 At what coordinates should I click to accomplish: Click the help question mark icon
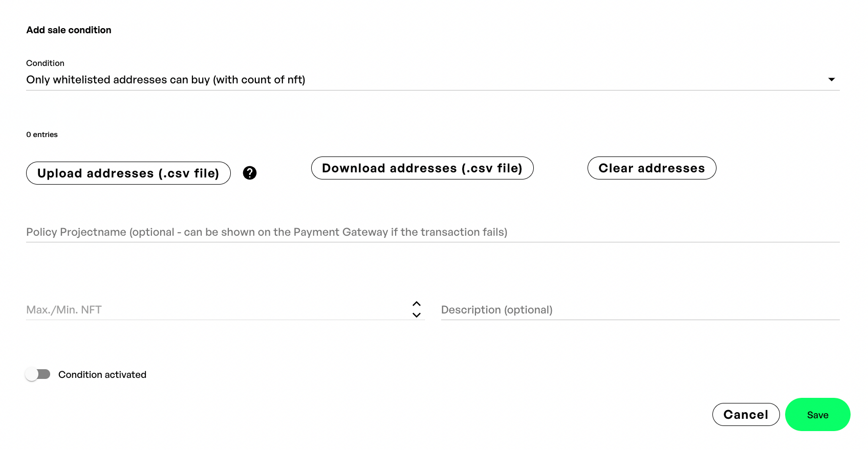click(250, 173)
